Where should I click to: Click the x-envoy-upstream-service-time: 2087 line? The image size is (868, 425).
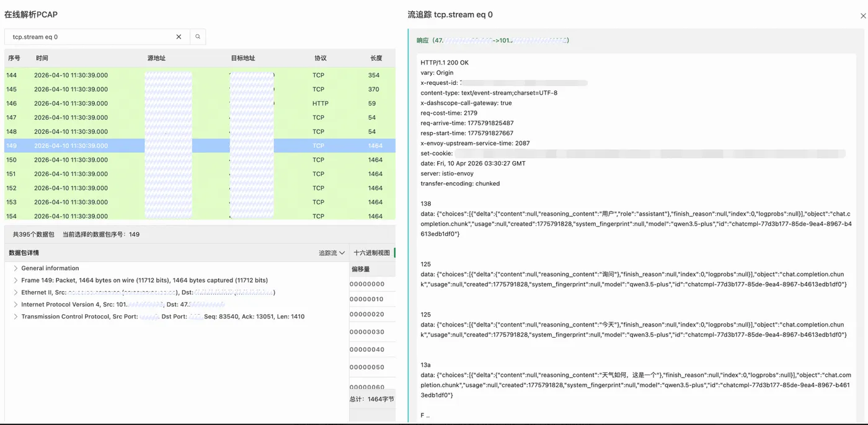click(x=475, y=143)
